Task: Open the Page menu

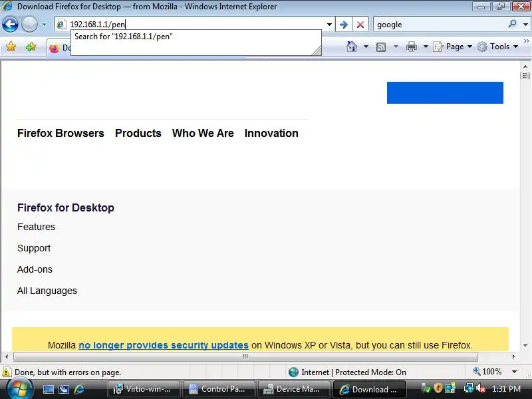Action: tap(453, 47)
